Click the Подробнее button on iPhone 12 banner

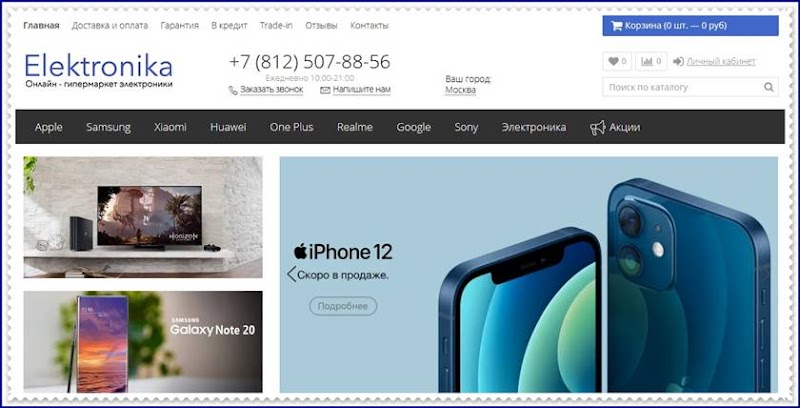(x=343, y=306)
